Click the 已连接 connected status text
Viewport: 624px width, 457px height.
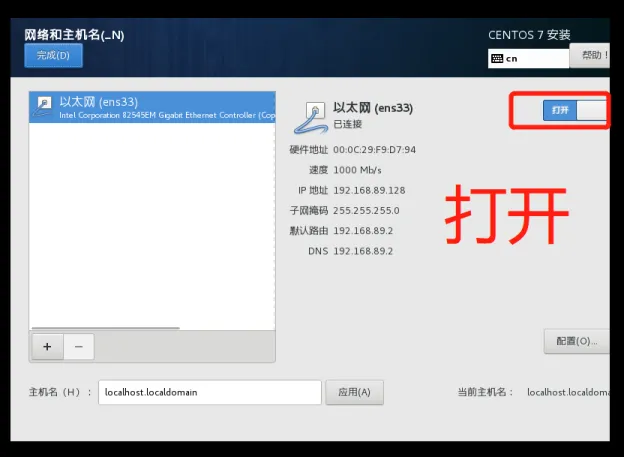coord(347,124)
